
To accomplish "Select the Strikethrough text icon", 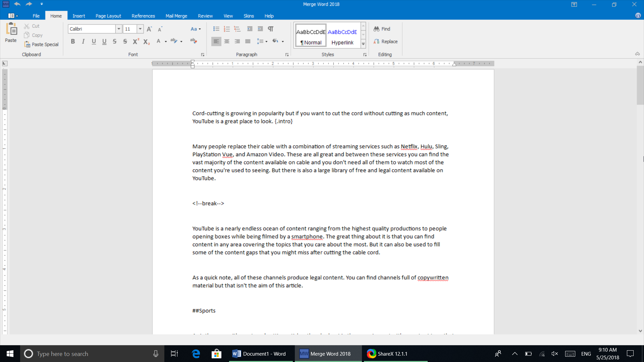I will 115,41.
